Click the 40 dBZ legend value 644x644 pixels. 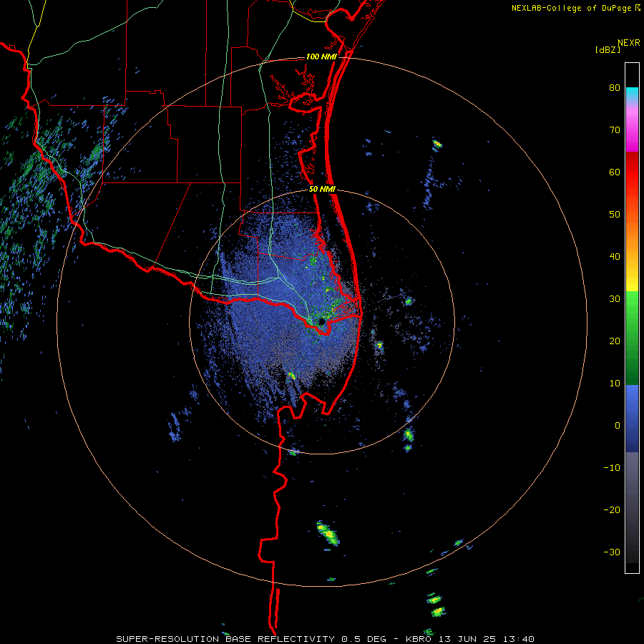tap(615, 257)
